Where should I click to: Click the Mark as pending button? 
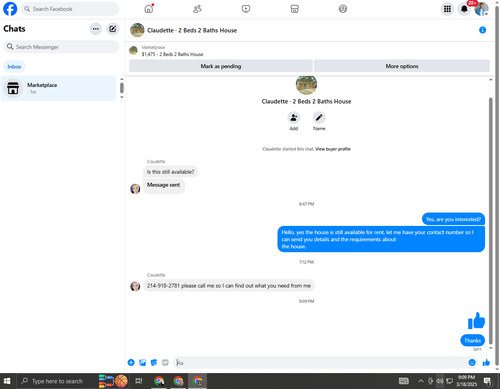tap(221, 66)
